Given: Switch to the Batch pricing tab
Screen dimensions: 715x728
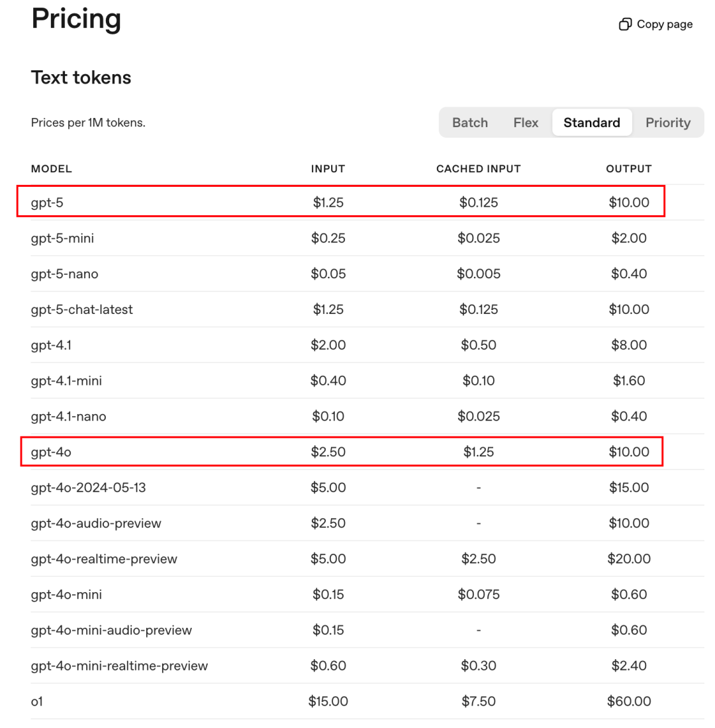Looking at the screenshot, I should pos(470,123).
